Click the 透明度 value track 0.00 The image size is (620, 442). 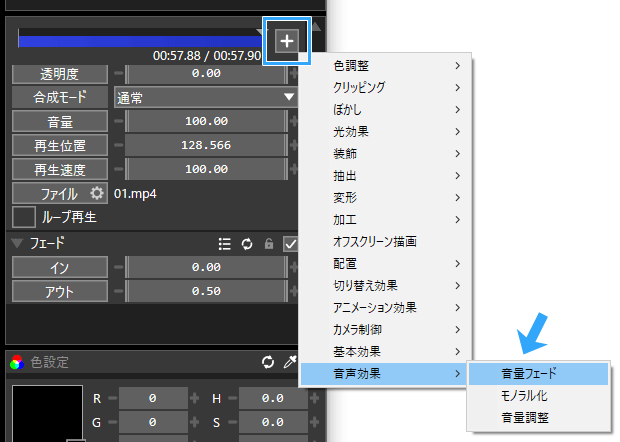206,74
